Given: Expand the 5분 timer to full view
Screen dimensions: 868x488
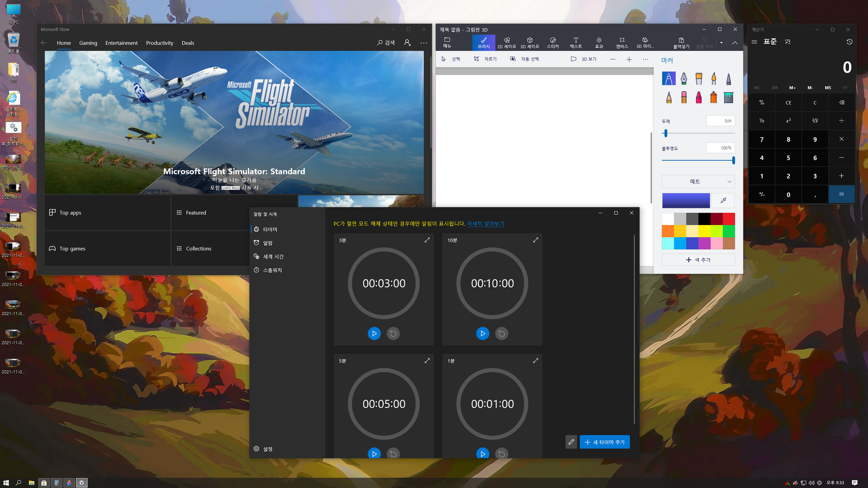Looking at the screenshot, I should pos(427,361).
